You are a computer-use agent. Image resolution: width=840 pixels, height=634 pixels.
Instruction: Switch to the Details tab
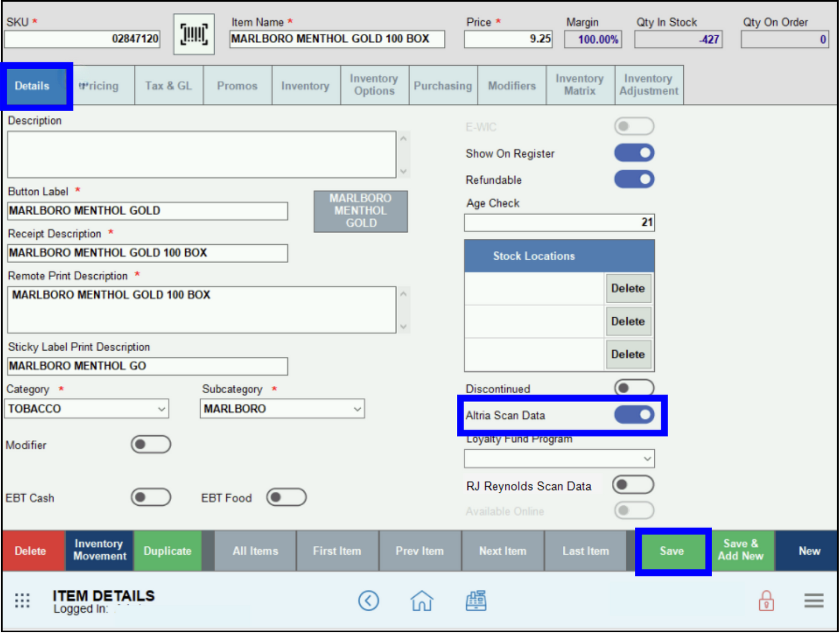(32, 86)
